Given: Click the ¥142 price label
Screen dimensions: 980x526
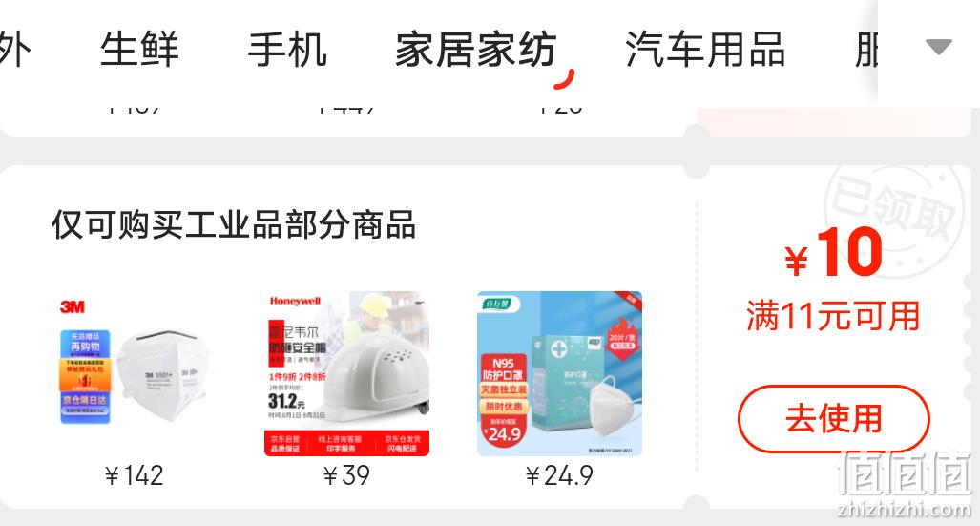Looking at the screenshot, I should coord(135,476).
